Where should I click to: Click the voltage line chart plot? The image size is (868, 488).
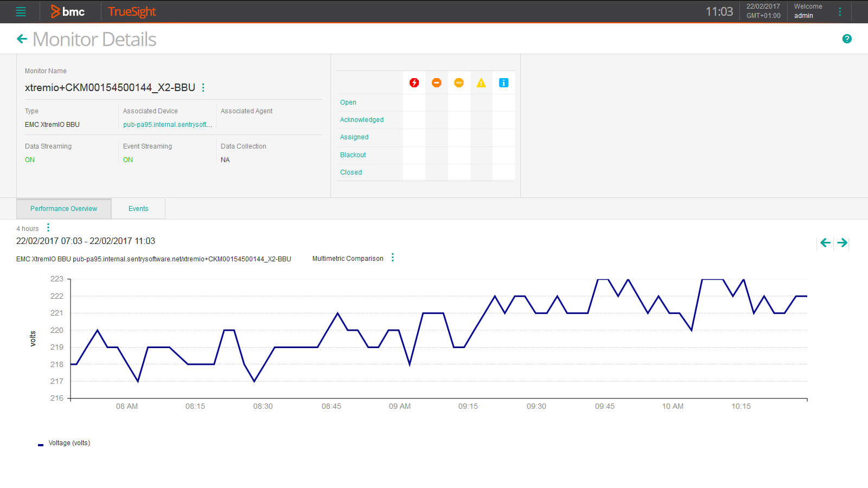[x=439, y=338]
